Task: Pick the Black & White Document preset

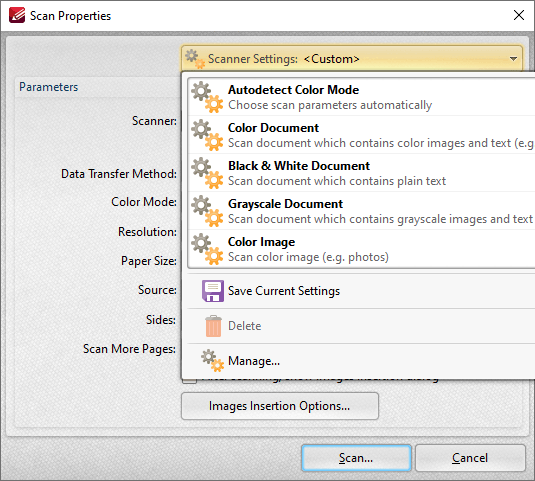Action: (x=361, y=173)
